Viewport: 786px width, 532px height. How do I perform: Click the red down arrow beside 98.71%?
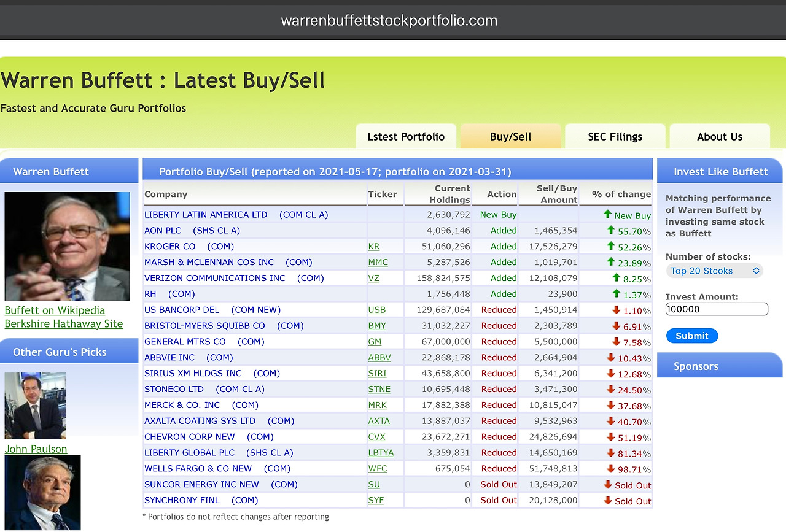(610, 469)
